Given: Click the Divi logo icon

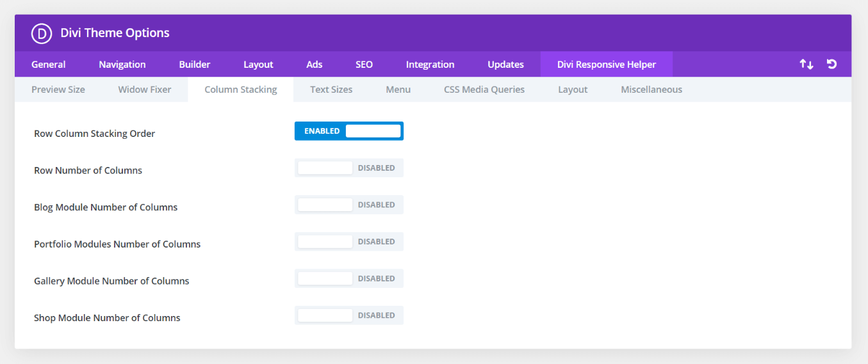Looking at the screenshot, I should coord(41,33).
